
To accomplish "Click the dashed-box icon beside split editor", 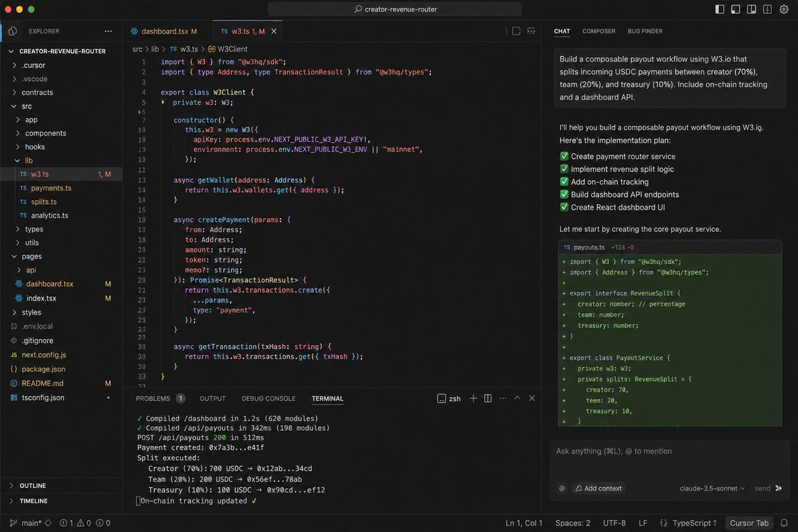I will pyautogui.click(x=531, y=31).
